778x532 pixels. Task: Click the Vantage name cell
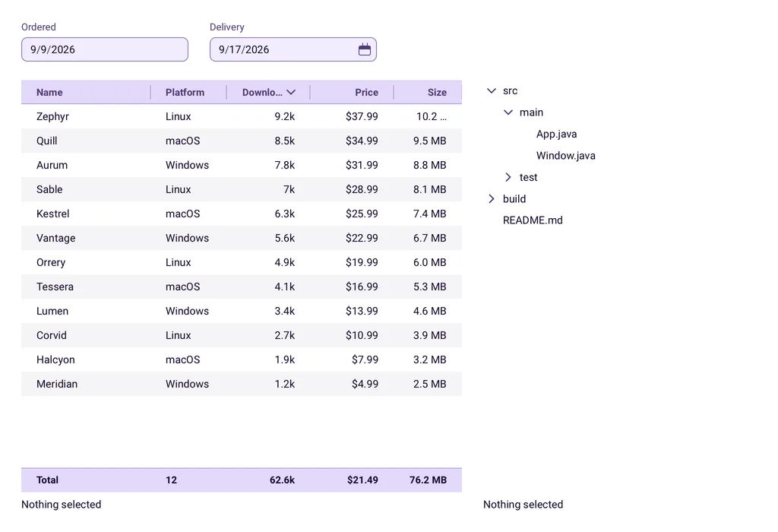click(56, 238)
